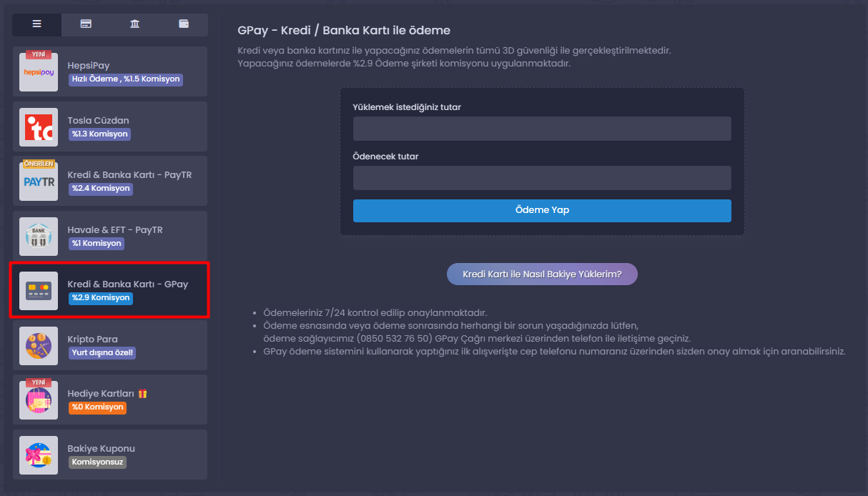868x496 pixels.
Task: Click the PayTR card logo icon
Action: coord(39,182)
